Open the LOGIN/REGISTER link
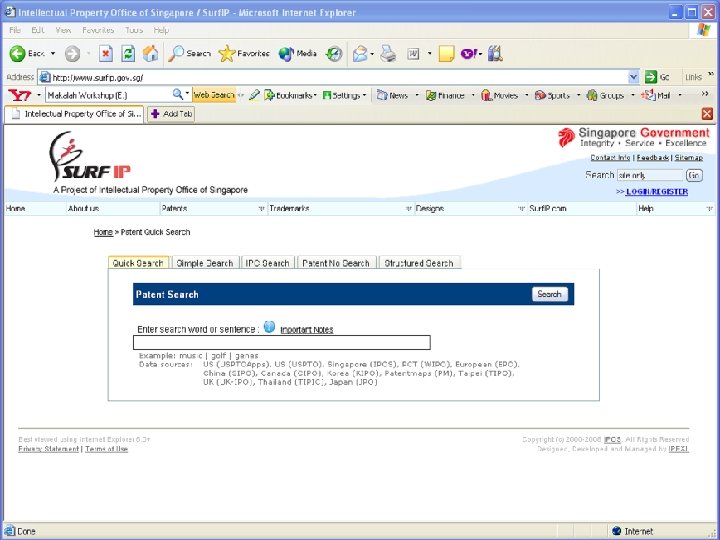 (x=657, y=191)
